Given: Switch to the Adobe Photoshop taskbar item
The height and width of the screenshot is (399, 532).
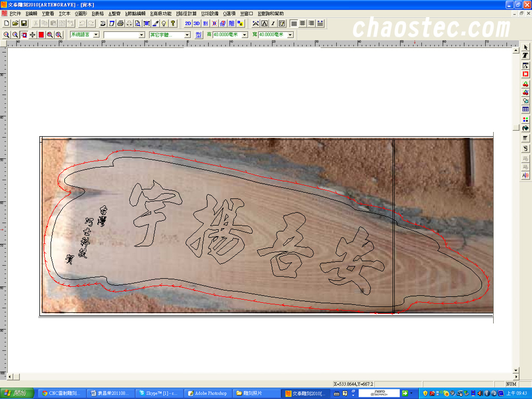Looking at the screenshot, I should point(209,393).
